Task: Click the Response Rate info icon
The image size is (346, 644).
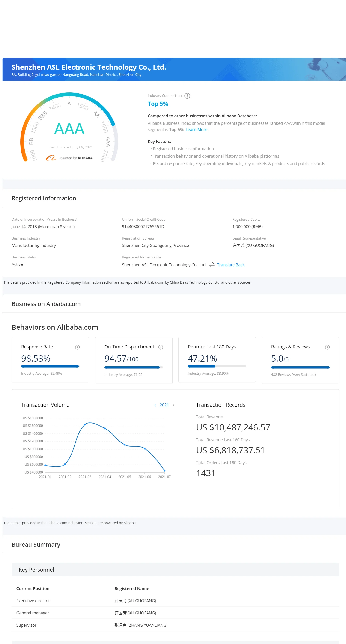Action: (x=77, y=347)
